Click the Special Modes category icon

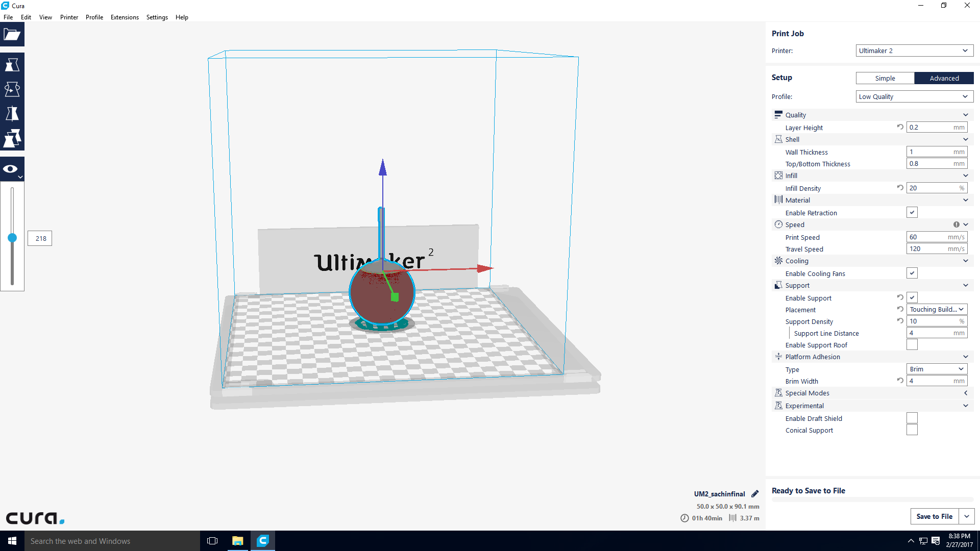point(778,393)
